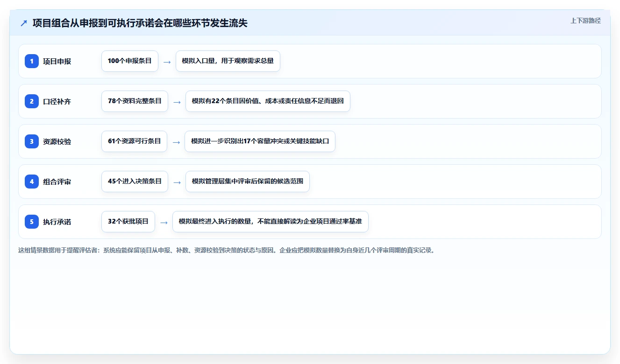The image size is (620, 364).
Task: Select step number 3 badge
Action: pos(32,141)
